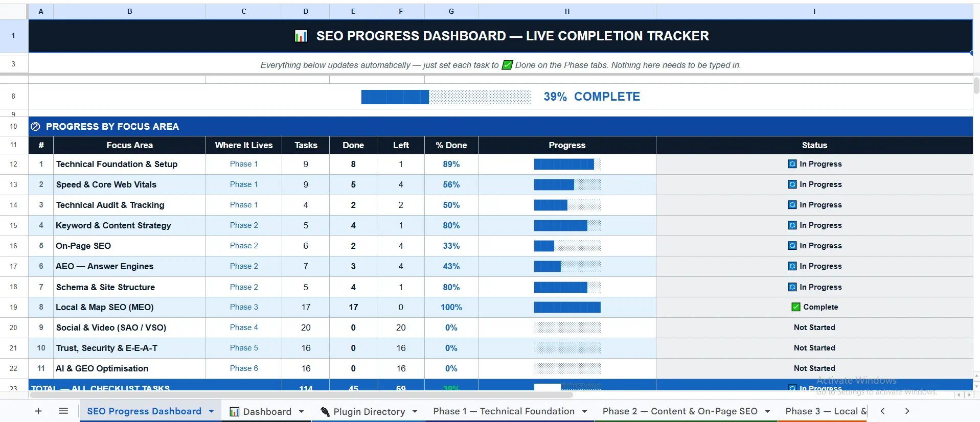
Task: Select column H header
Action: tap(567, 11)
